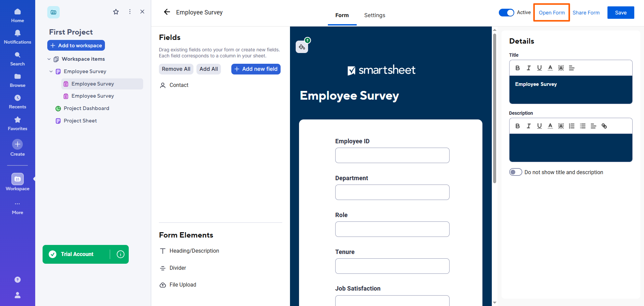Switch to the Settings tab
The width and height of the screenshot is (644, 306).
374,15
